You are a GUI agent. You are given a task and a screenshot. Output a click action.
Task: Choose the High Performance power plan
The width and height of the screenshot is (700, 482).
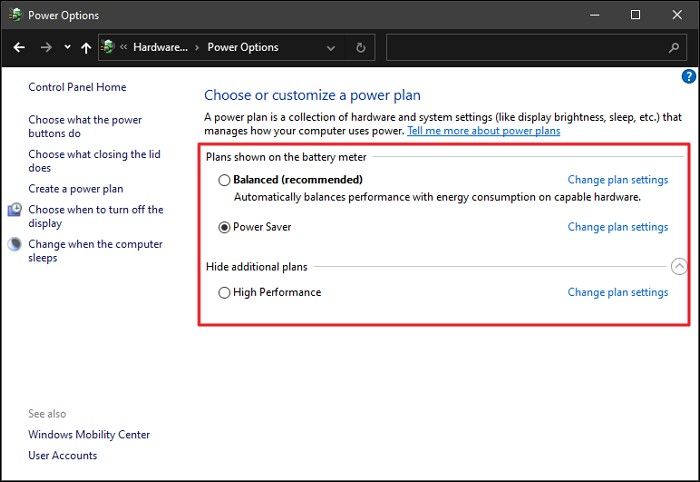(x=224, y=293)
